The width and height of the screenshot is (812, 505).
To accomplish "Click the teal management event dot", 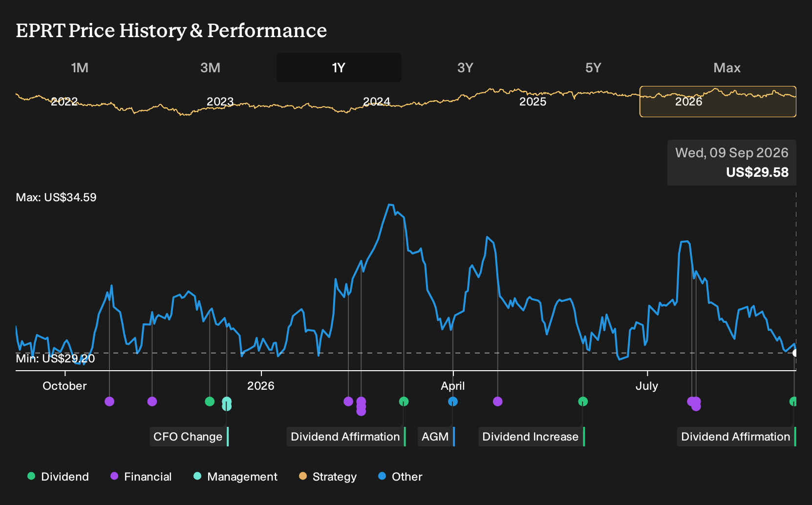I will pos(227,404).
